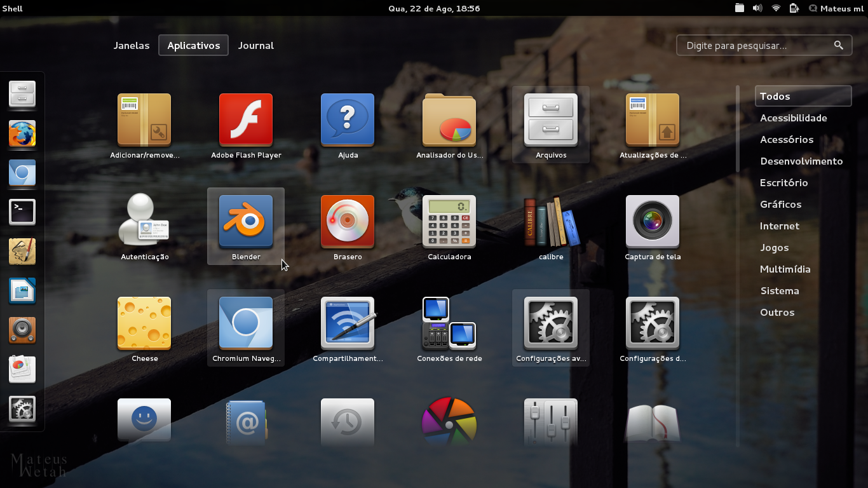Viewport: 868px width, 488px height.
Task: Switch to the Janelas view
Action: tap(132, 46)
